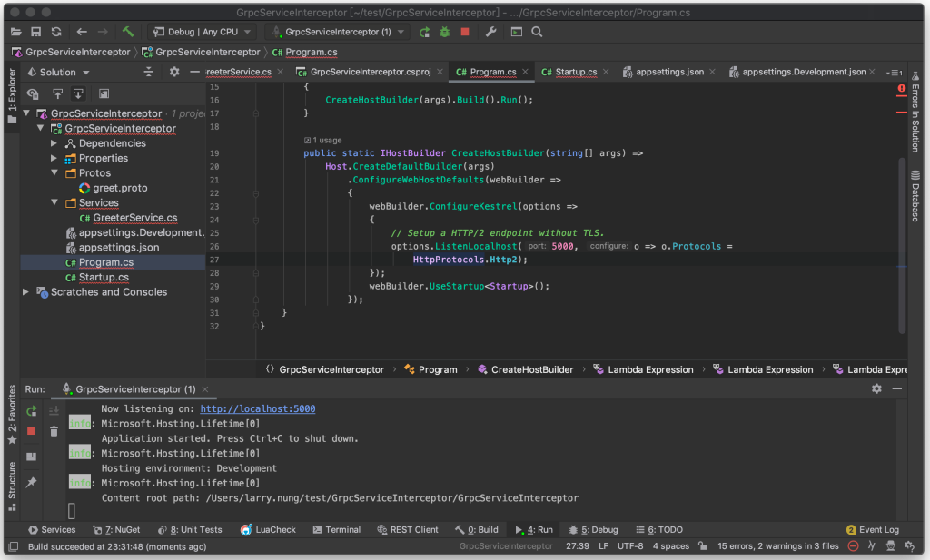Image resolution: width=930 pixels, height=560 pixels.
Task: Open http://localhost:5000 link in console
Action: pyautogui.click(x=257, y=408)
